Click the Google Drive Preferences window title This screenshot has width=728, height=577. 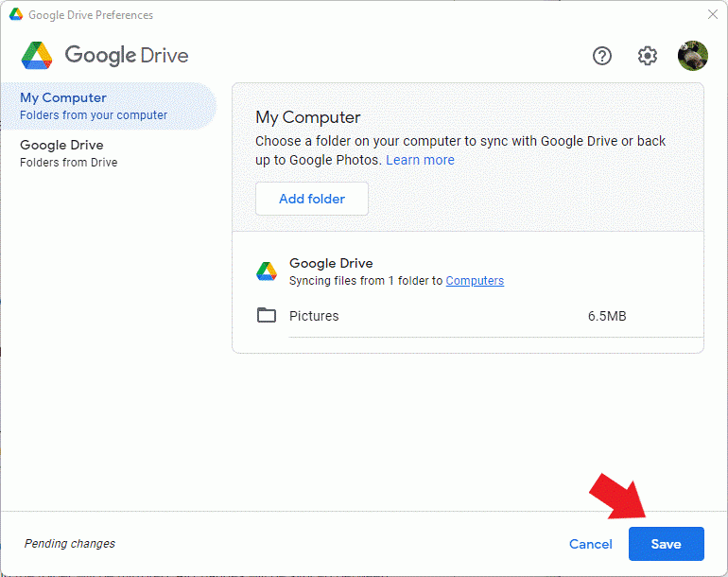pos(91,15)
